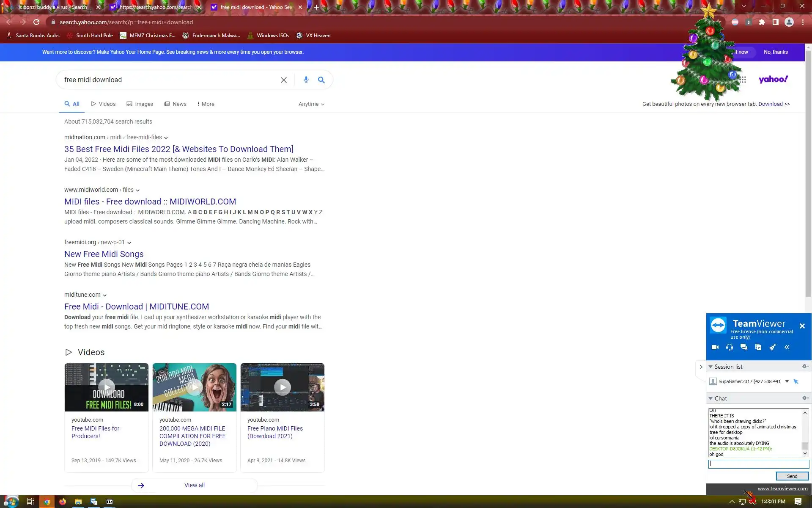Open Yahoo apps grid icon

point(743,80)
